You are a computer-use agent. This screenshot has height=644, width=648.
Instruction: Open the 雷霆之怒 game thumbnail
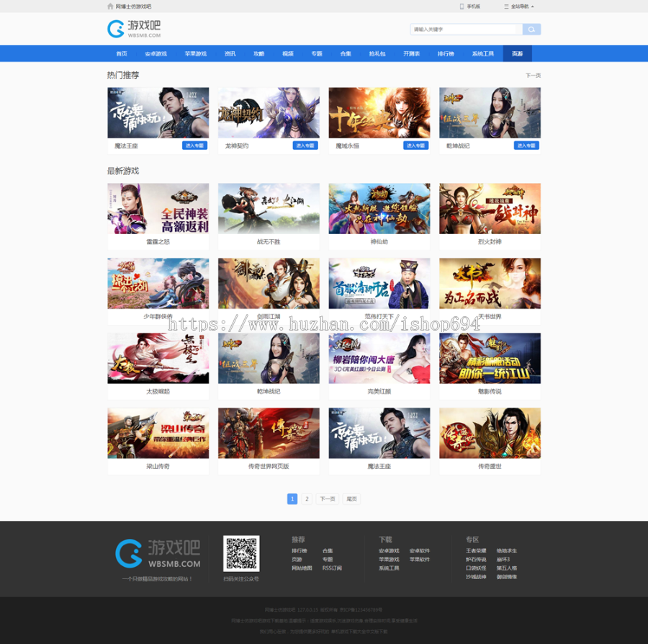tap(158, 208)
